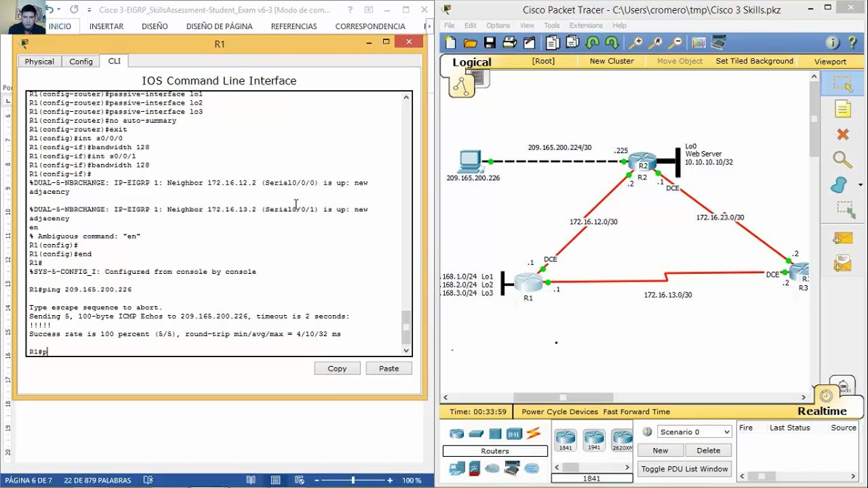The image size is (868, 488).
Task: Create new file in Packet Tracer toolbar
Action: point(451,43)
